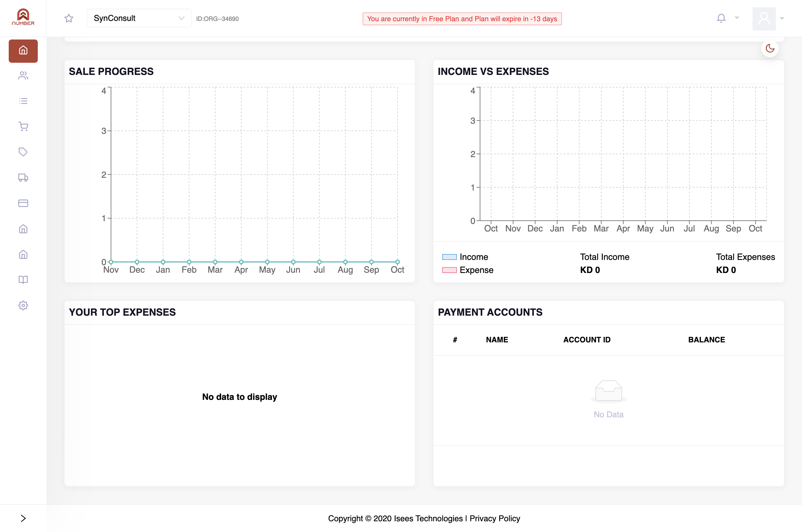Click the organization ID ORG--34690 text
This screenshot has height=532, width=802.
[217, 19]
